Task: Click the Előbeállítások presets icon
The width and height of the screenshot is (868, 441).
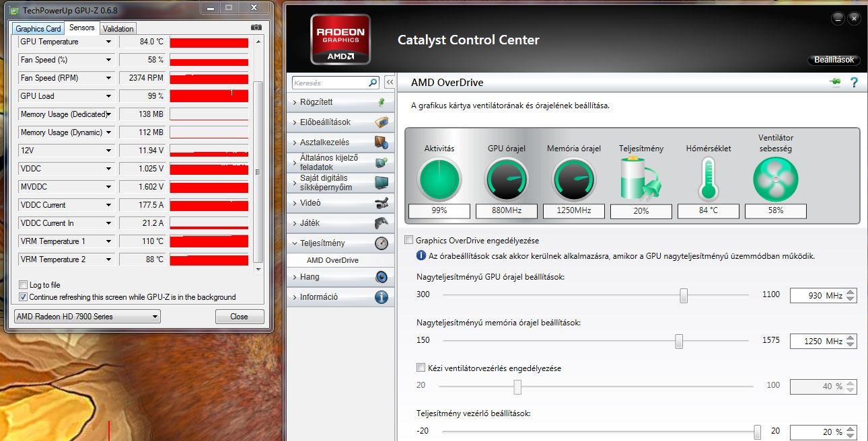Action: point(382,122)
